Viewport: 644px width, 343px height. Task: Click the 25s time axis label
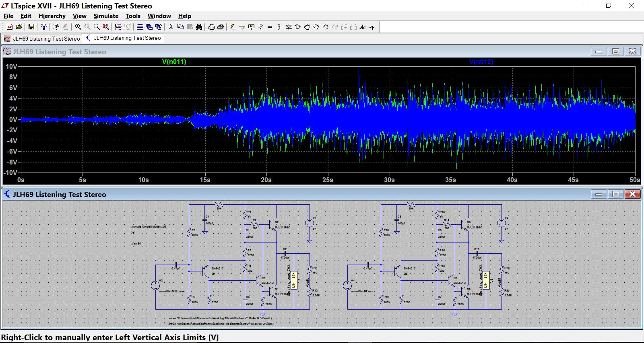[328, 180]
